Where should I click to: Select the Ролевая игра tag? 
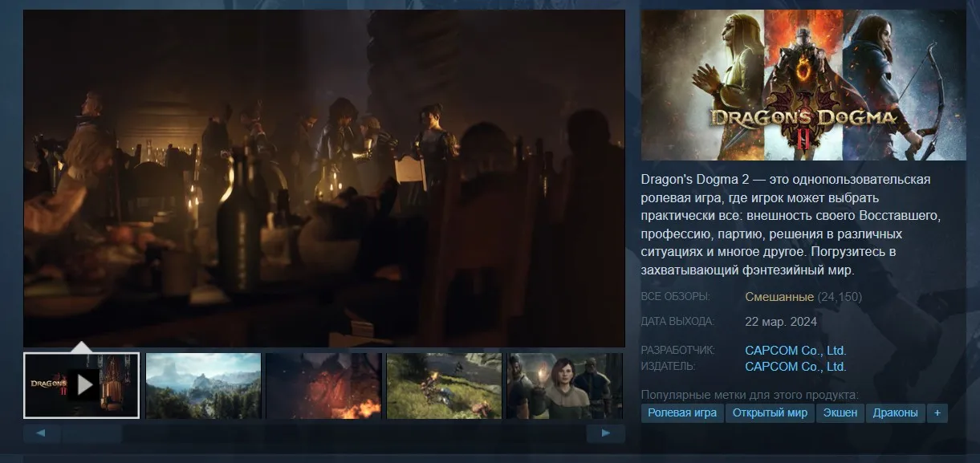(682, 413)
